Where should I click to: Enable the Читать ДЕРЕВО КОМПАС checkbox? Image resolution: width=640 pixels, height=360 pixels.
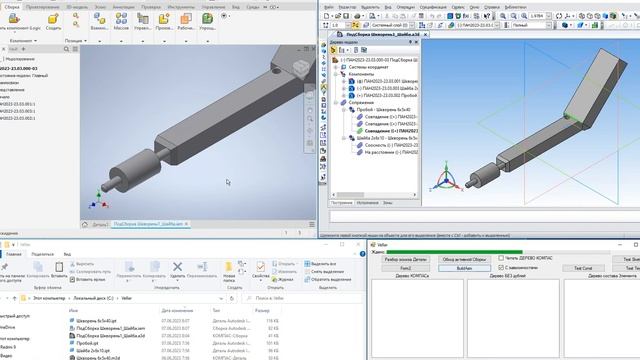501,258
